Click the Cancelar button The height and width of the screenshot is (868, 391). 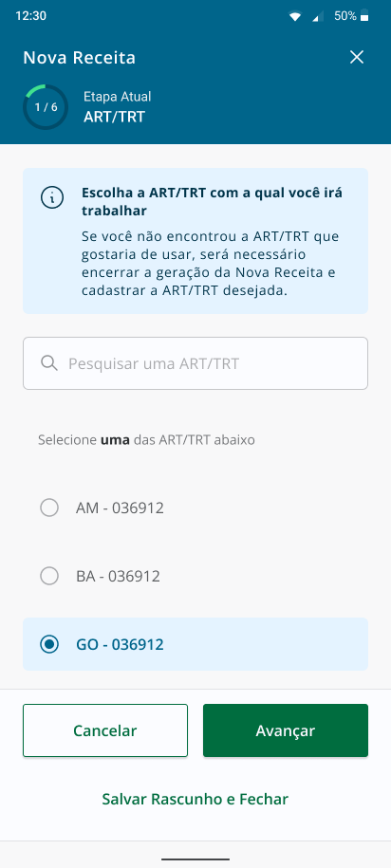pos(105,730)
